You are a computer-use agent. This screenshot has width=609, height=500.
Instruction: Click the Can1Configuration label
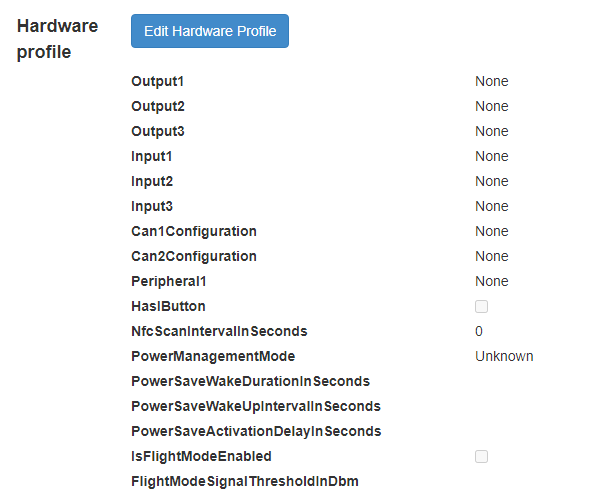(194, 231)
